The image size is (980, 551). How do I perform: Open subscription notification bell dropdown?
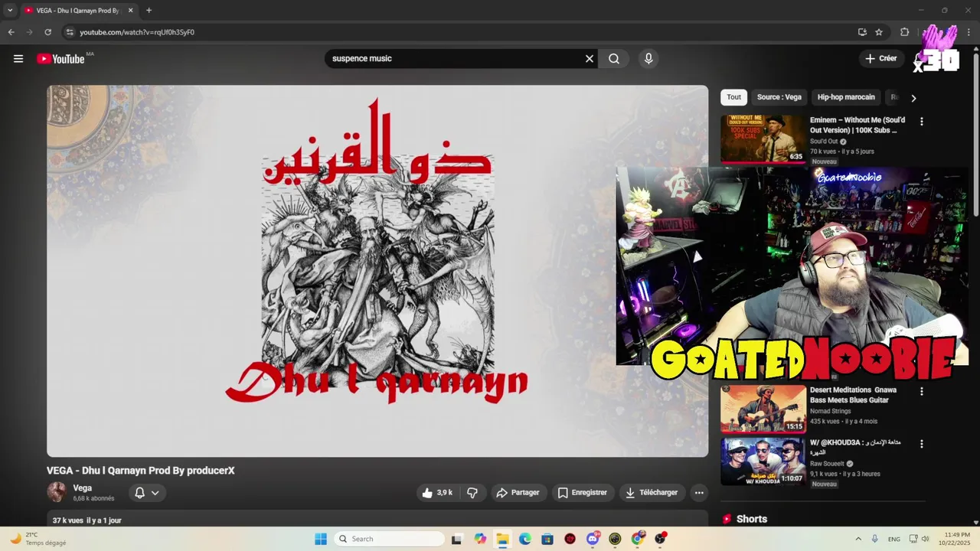[x=147, y=493]
